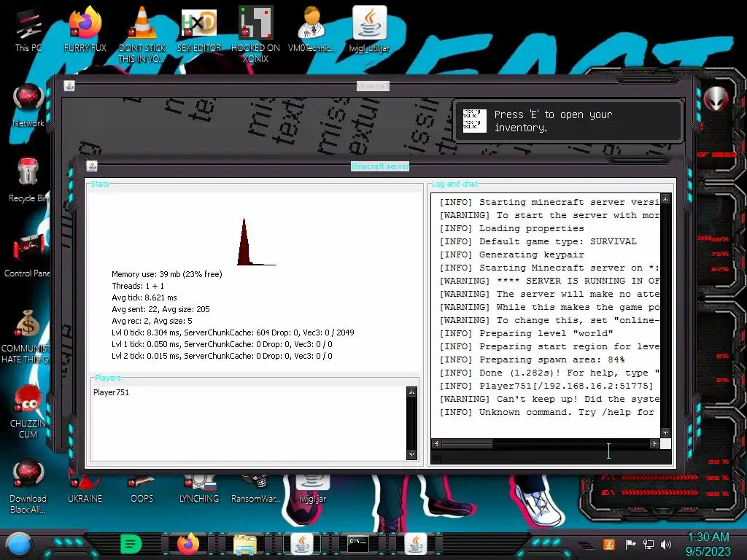This screenshot has height=560, width=747.
Task: Click the Java icon in Minecraft window title bar
Action: pyautogui.click(x=69, y=86)
